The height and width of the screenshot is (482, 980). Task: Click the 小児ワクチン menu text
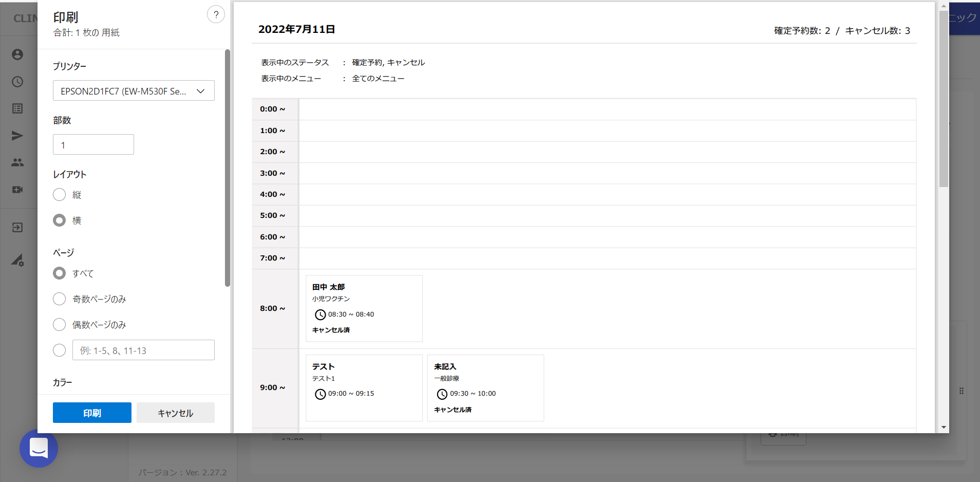[x=331, y=299]
